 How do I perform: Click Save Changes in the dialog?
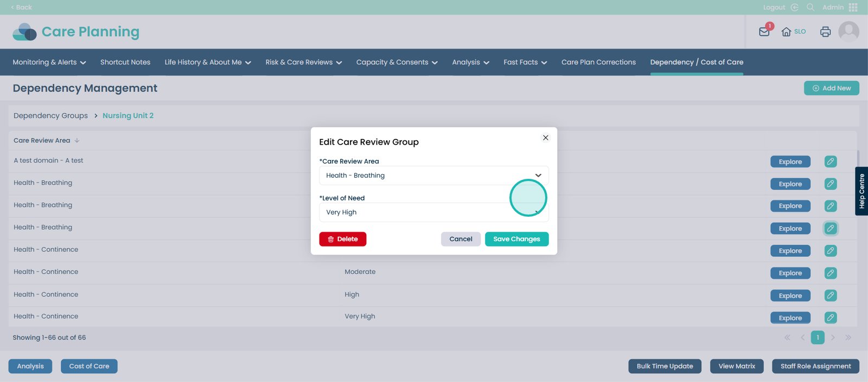tap(516, 239)
